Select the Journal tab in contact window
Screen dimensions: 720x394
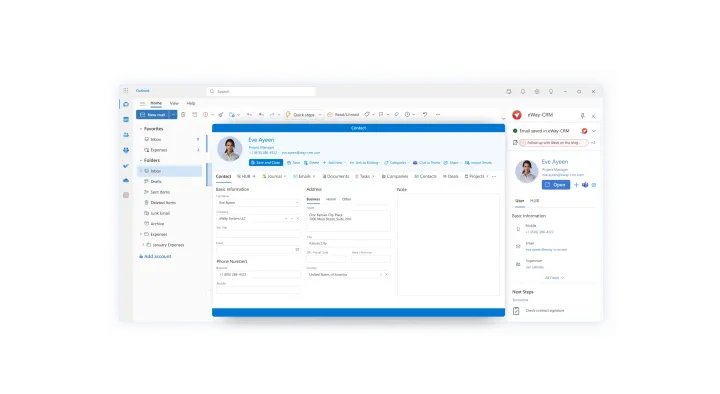(274, 176)
